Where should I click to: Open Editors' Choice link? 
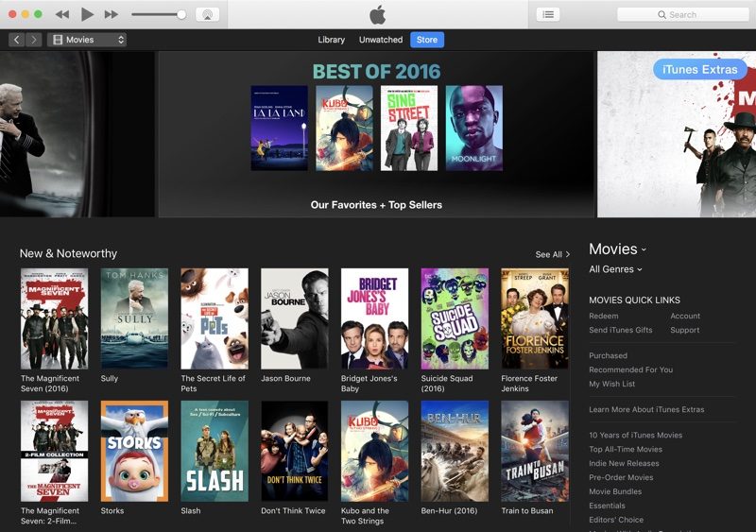[x=616, y=520]
